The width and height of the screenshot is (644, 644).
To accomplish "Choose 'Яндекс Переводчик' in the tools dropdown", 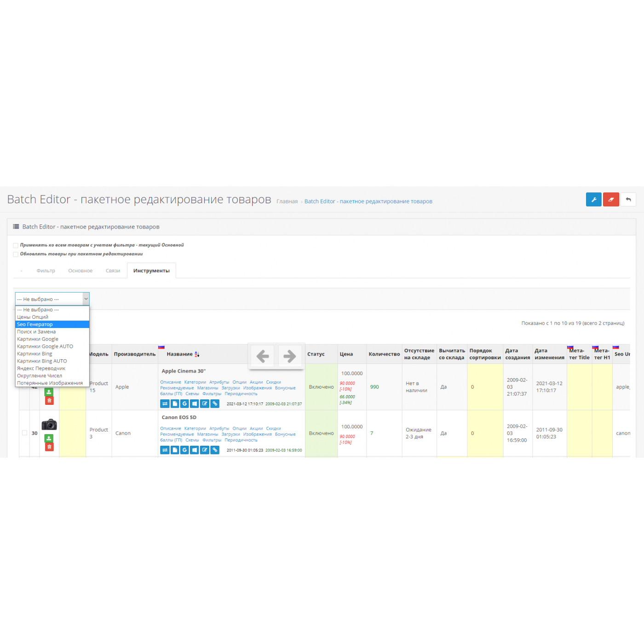I will click(x=41, y=368).
